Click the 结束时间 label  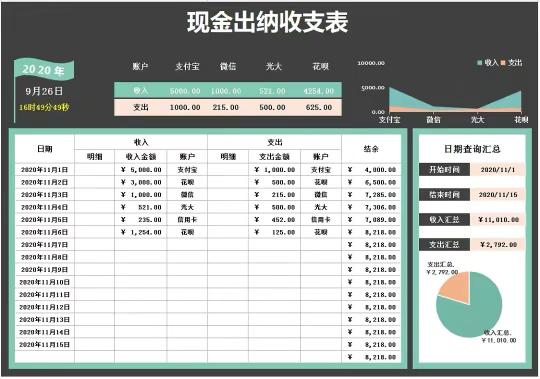444,194
